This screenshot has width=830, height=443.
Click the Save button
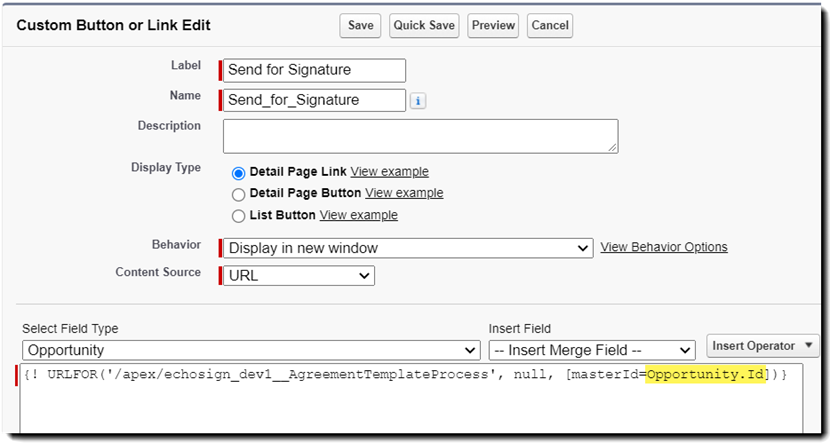(360, 25)
